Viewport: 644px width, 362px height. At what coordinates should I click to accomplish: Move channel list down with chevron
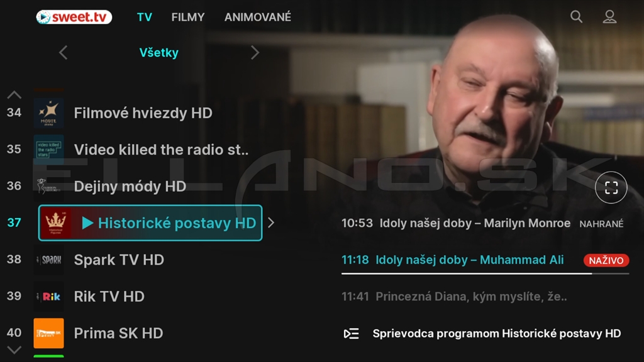coord(14,350)
